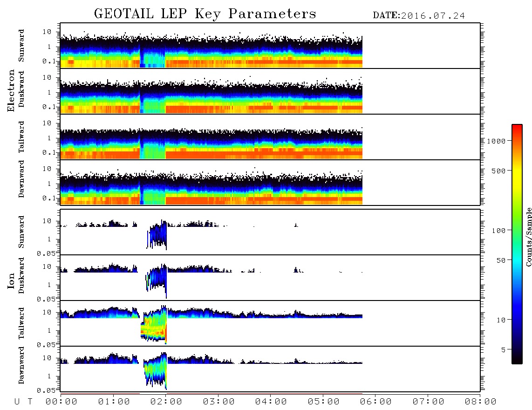Screen dimensions: 532x410
Task: Select the Ion 'Dawnward' panel label
Action: 21,365
